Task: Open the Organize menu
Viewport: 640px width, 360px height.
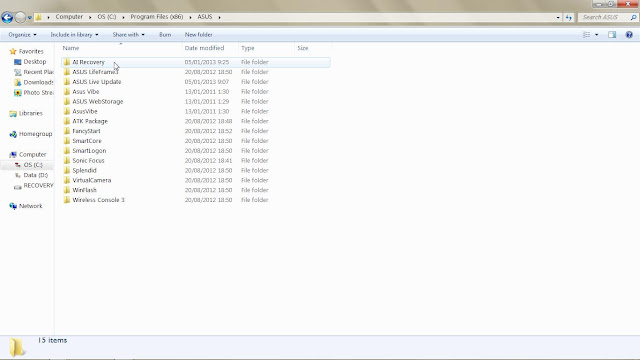Action: [x=22, y=35]
